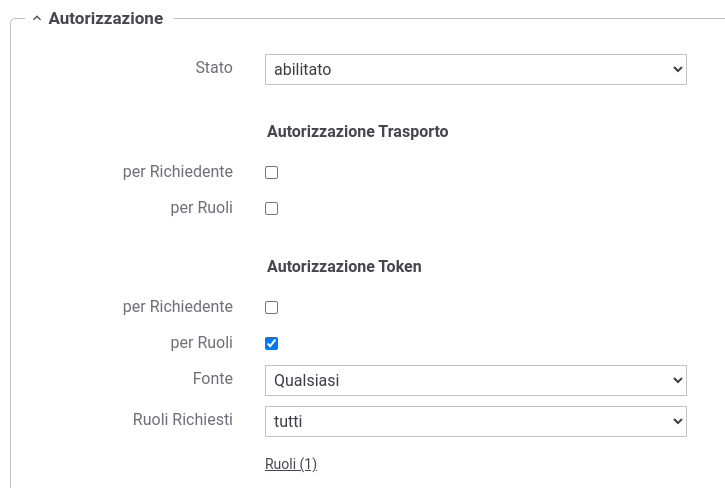This screenshot has width=725, height=488.
Task: Click the arrow of the Fonte select
Action: 677,380
